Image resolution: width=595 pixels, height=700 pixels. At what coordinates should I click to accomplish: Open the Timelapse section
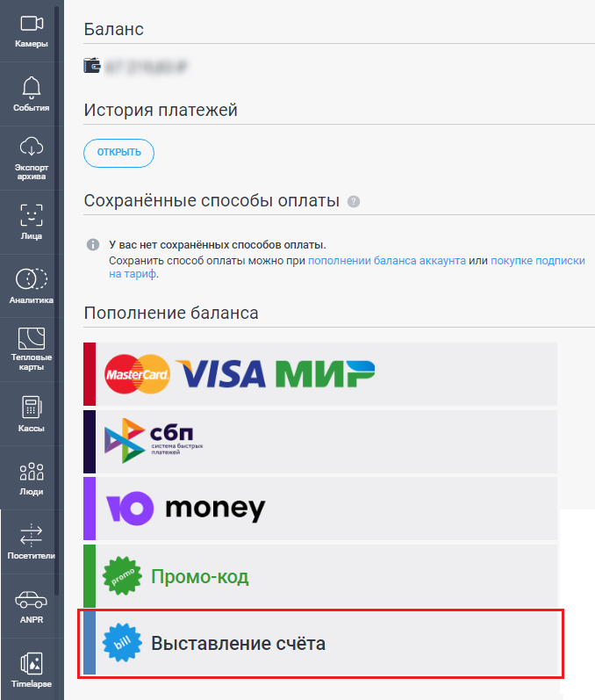coord(32,669)
